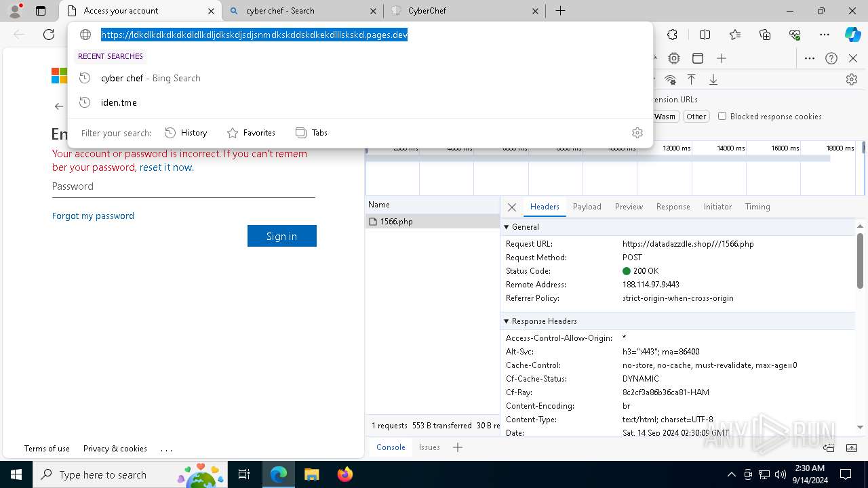Launch Firefox from the taskbar
This screenshot has width=868, height=488.
click(344, 474)
